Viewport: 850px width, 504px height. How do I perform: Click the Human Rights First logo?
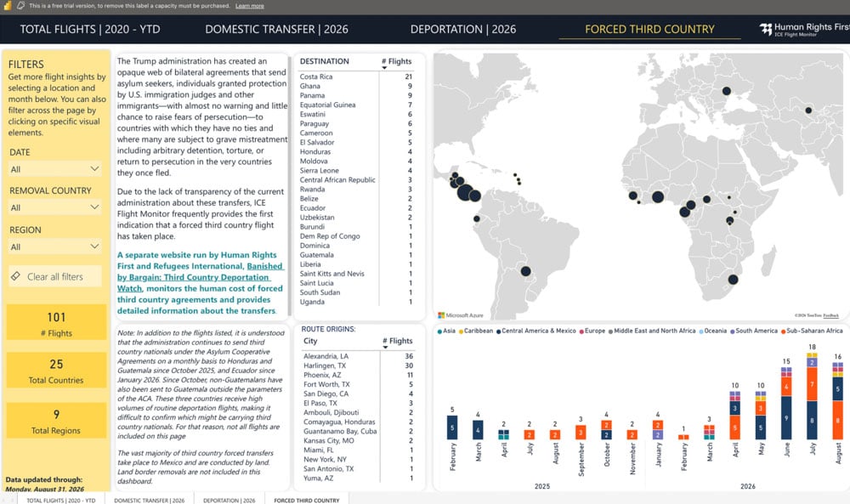pos(804,29)
